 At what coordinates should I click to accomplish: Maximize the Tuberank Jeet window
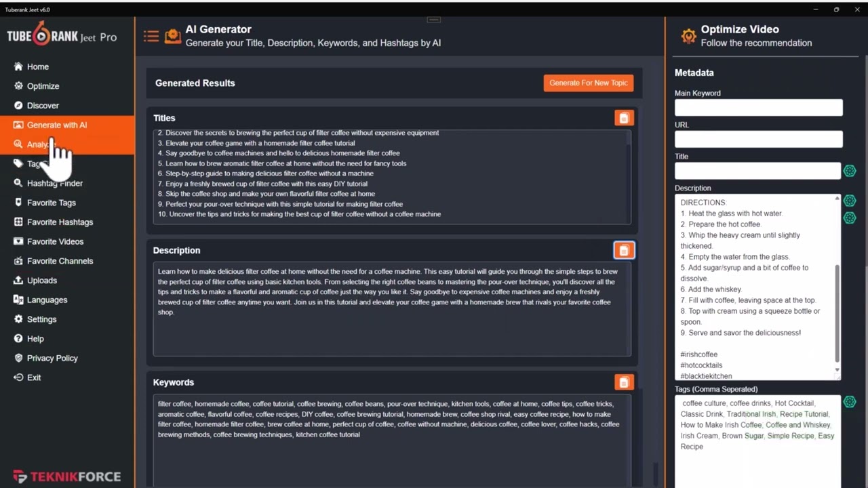tap(836, 9)
